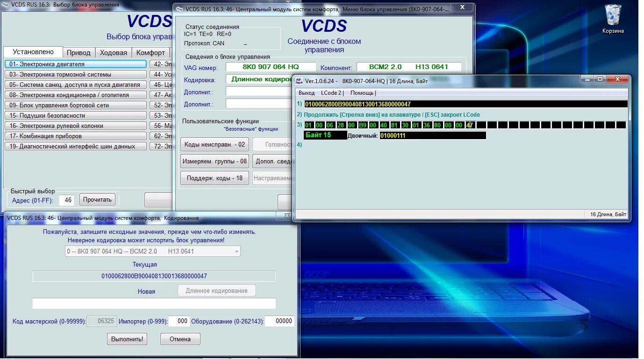
Task: Click Коды неисправн. - 02 button
Action: pos(215,144)
